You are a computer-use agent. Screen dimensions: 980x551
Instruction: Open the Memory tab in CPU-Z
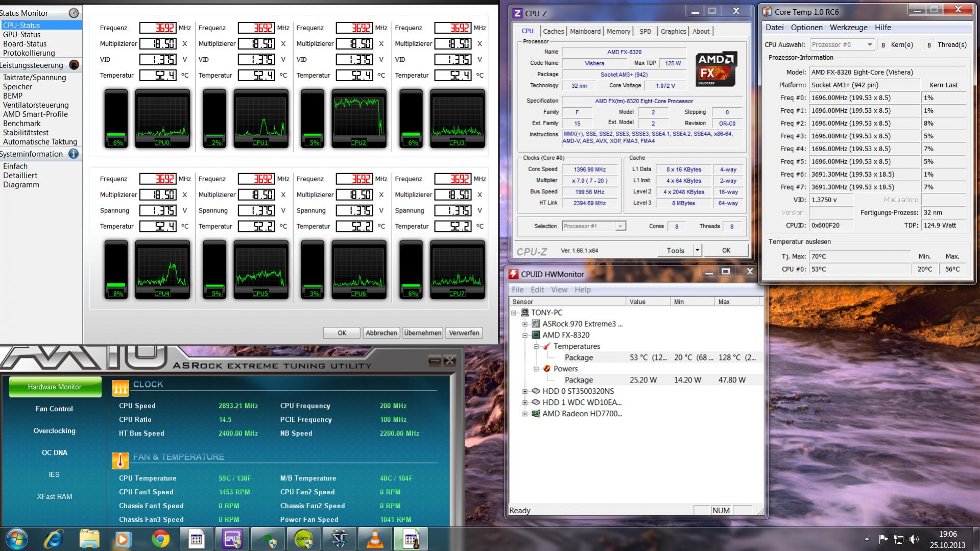(618, 31)
